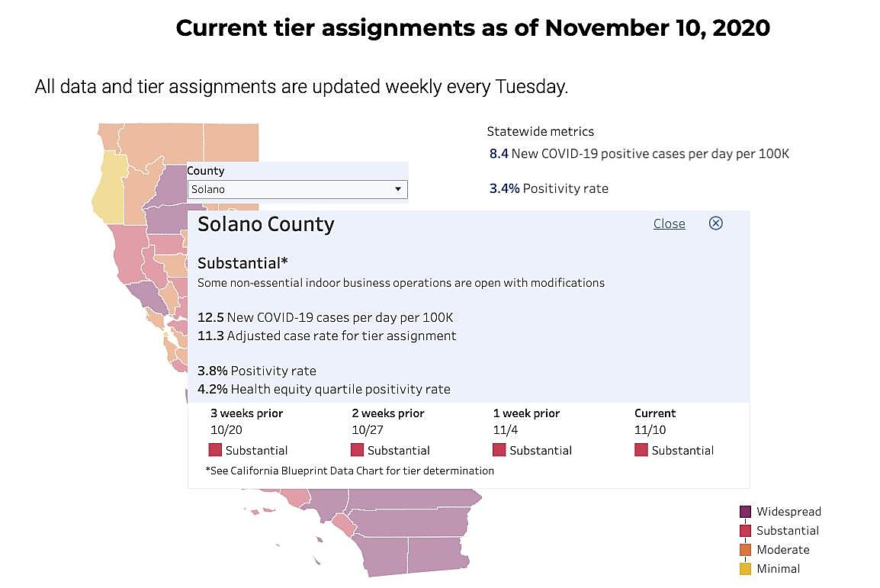Viewport: 880px width, 588px height.
Task: Expand the county selection list
Action: coord(398,189)
